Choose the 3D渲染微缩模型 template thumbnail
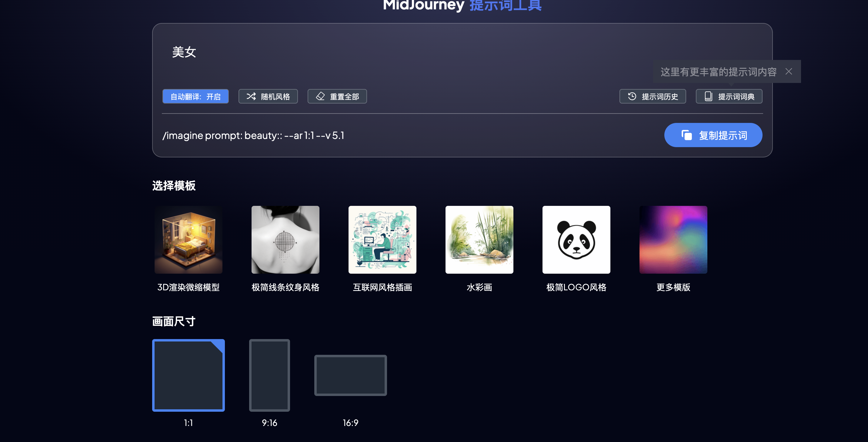Viewport: 868px width, 442px height. pyautogui.click(x=188, y=239)
